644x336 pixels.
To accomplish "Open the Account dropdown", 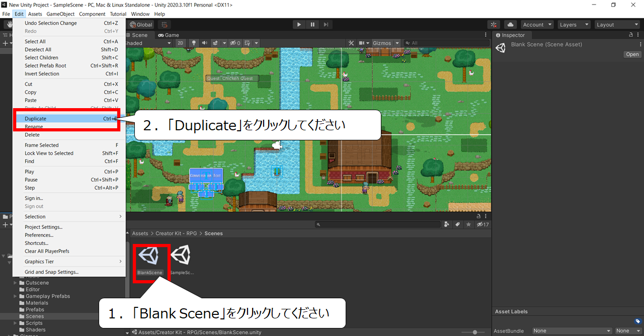I will coord(537,25).
